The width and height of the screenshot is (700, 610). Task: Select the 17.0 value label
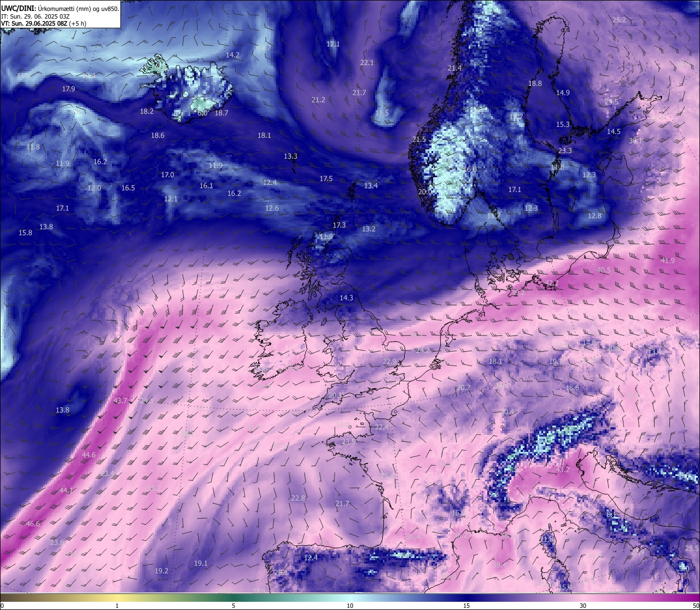tap(167, 175)
